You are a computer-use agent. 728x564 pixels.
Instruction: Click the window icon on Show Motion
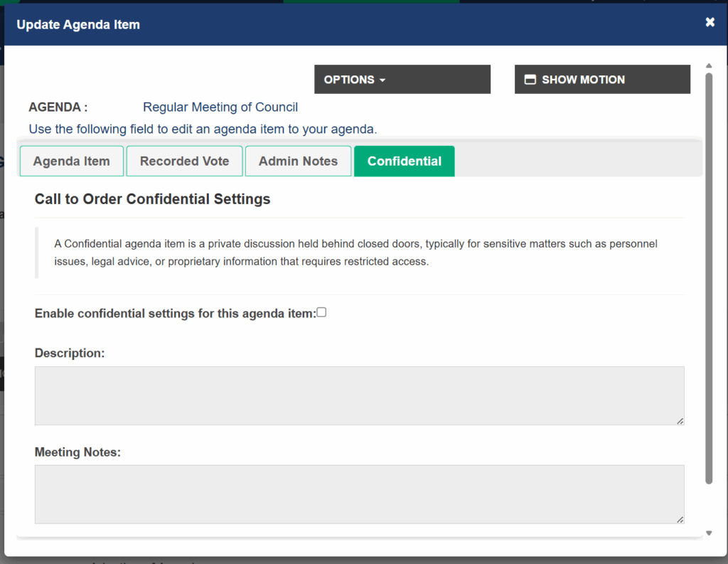click(x=530, y=80)
